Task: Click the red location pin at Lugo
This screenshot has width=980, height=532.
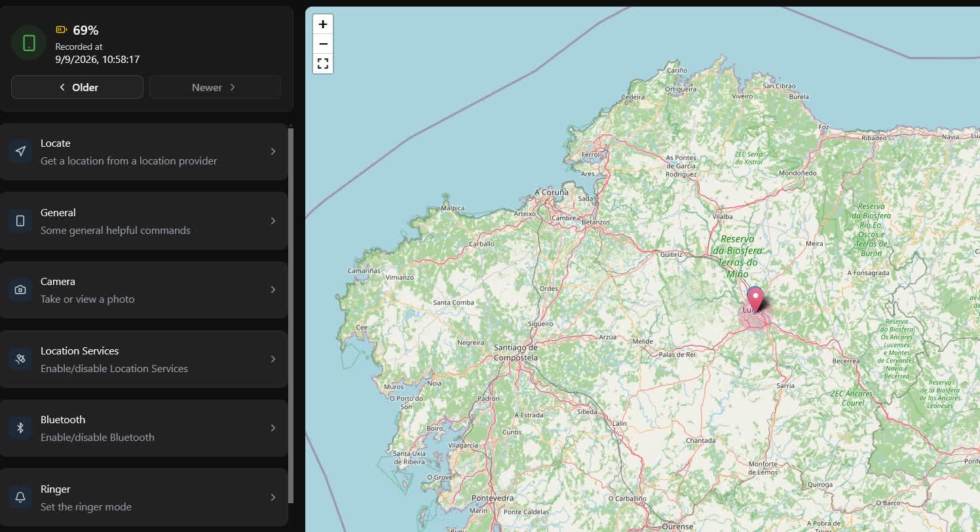Action: point(755,300)
